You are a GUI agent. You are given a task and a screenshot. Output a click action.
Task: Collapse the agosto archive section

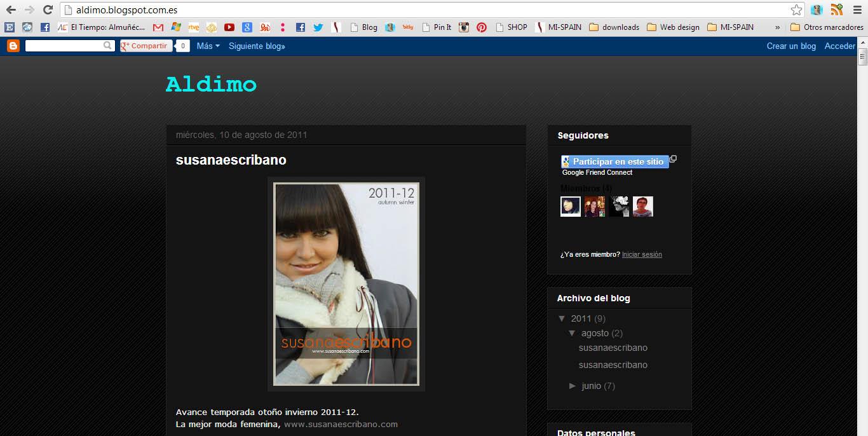[571, 332]
